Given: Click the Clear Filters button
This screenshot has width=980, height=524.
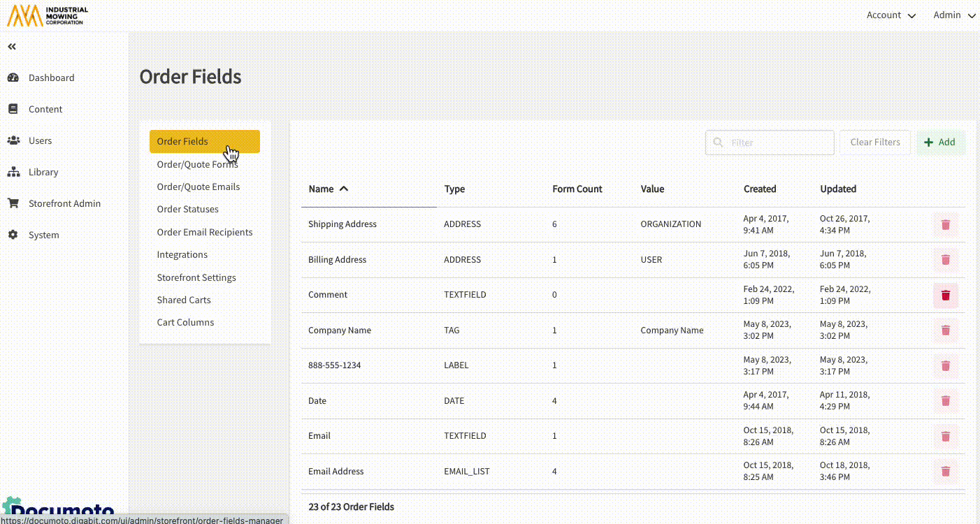Looking at the screenshot, I should [874, 143].
